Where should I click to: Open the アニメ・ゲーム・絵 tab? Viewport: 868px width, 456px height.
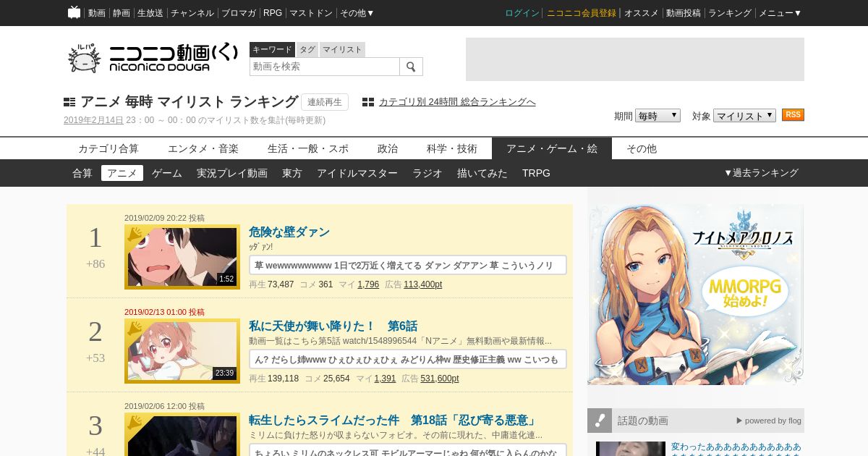(x=552, y=148)
